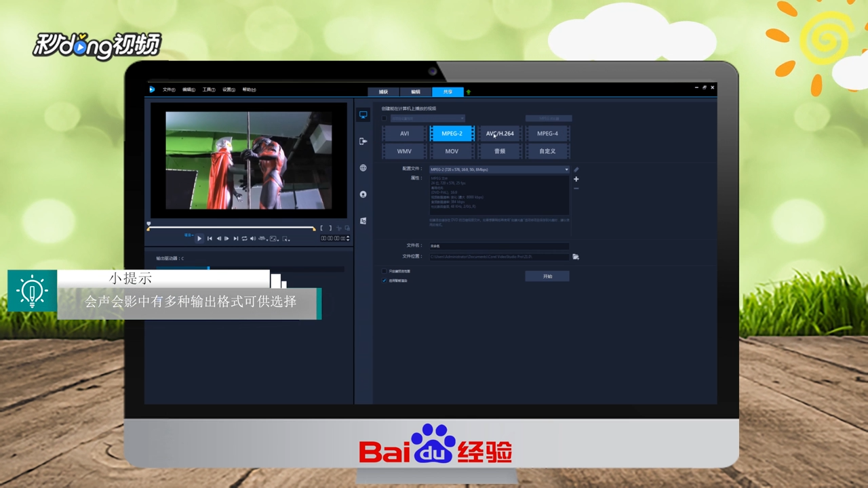
Task: Toggle the 启用智能渲染 checkbox
Action: (x=384, y=280)
